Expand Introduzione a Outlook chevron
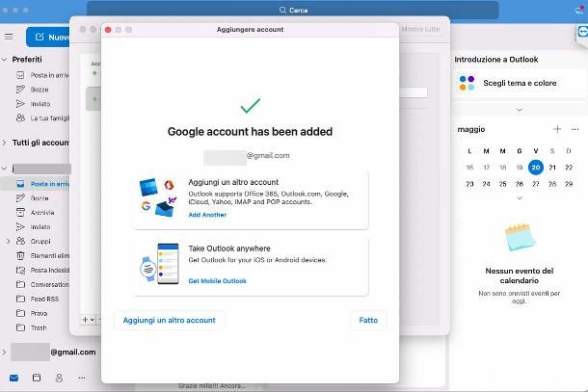Image resolution: width=588 pixels, height=392 pixels. point(520,110)
